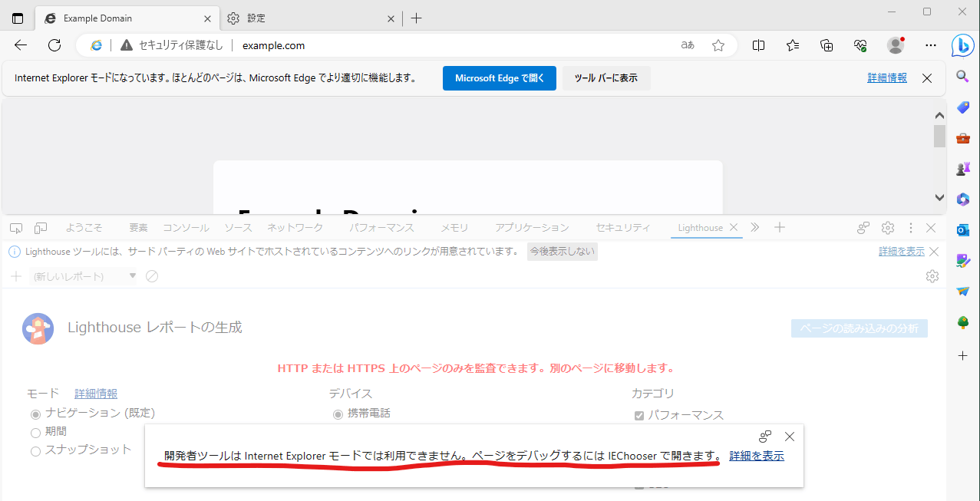
Task: Click the page vertical scrollbar thumb
Action: (939, 137)
